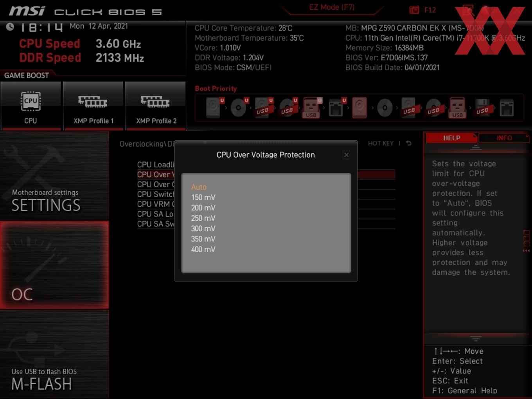Toggle the CPU Game Boost button
The image size is (532, 399).
coord(31,105)
